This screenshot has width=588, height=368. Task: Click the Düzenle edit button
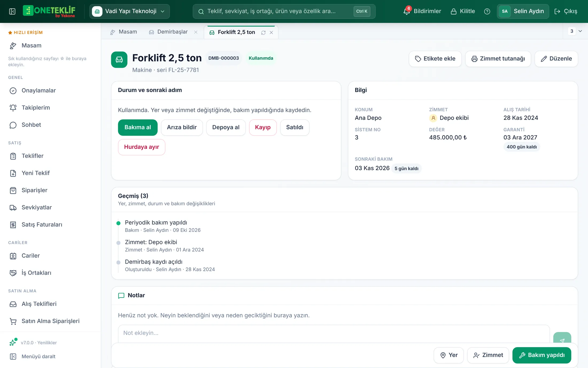pos(556,59)
